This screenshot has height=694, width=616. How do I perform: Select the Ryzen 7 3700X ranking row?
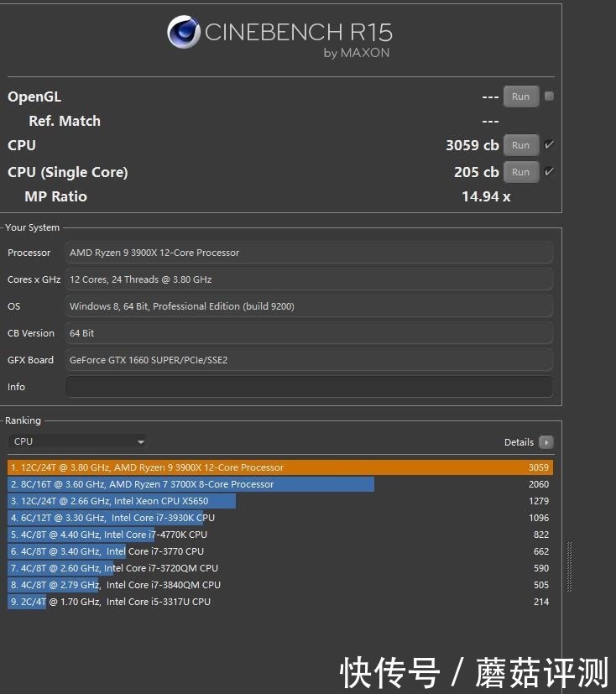click(279, 484)
